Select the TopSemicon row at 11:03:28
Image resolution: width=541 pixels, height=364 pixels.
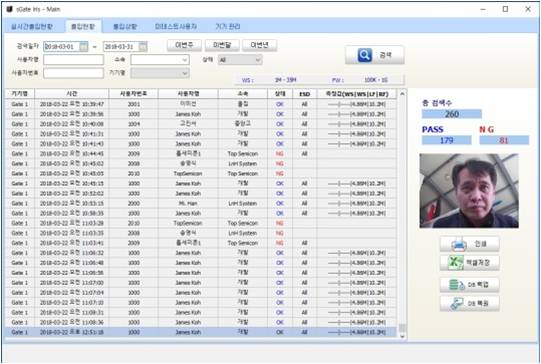pyautogui.click(x=201, y=223)
